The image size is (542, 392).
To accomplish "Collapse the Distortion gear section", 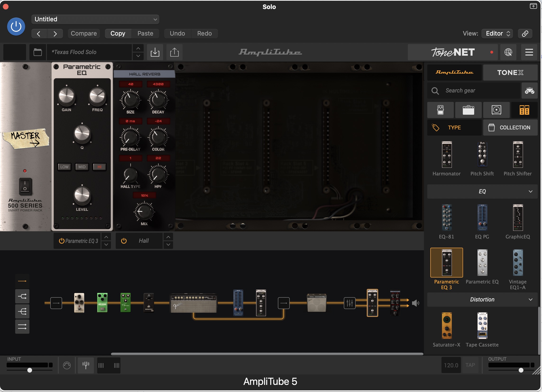I will point(482,300).
